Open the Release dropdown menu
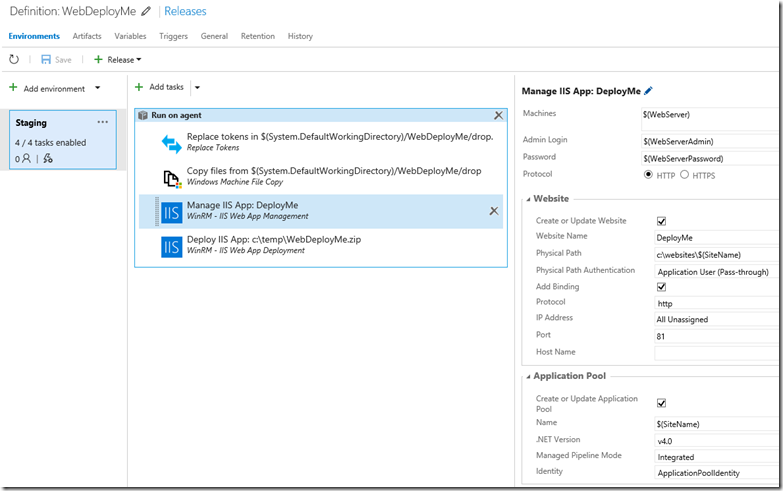Image resolution: width=783 pixels, height=491 pixels. pos(117,60)
